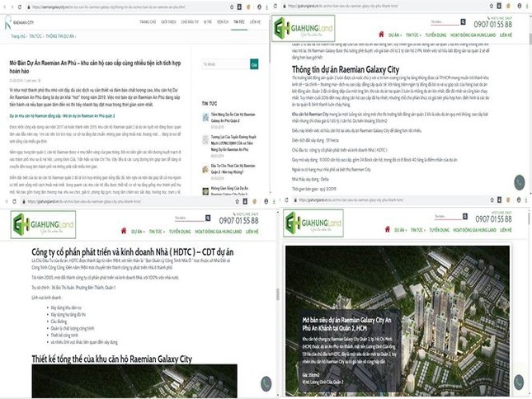The width and height of the screenshot is (532, 399).
Task: Open 'Tiềm Năng Dự Án Căn Hộ Raemian' news link
Action: [x=233, y=117]
